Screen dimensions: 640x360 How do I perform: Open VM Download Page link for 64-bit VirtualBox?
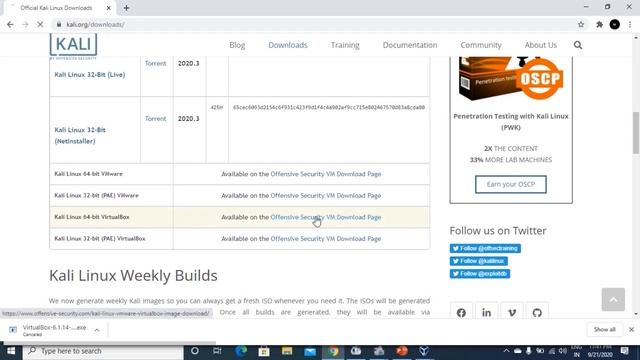(x=326, y=217)
